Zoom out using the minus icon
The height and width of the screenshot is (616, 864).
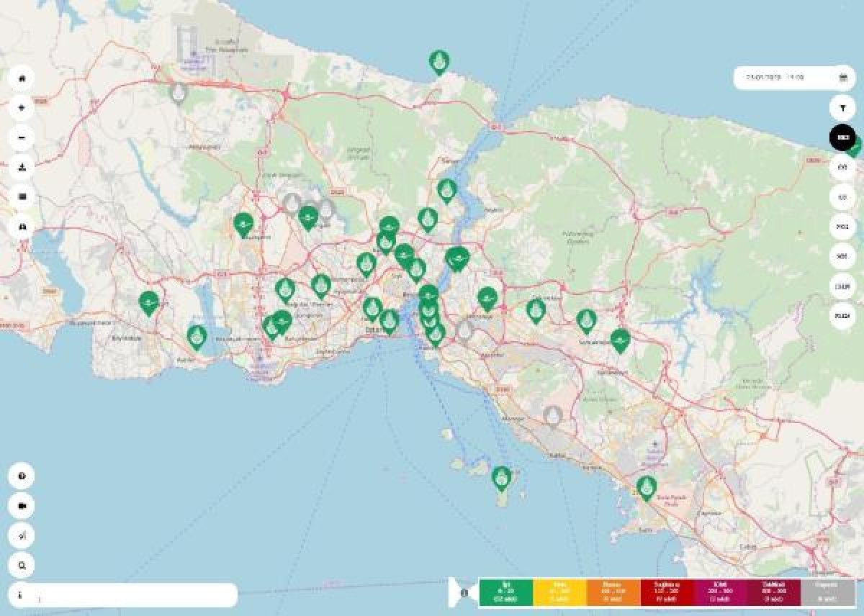(22, 137)
